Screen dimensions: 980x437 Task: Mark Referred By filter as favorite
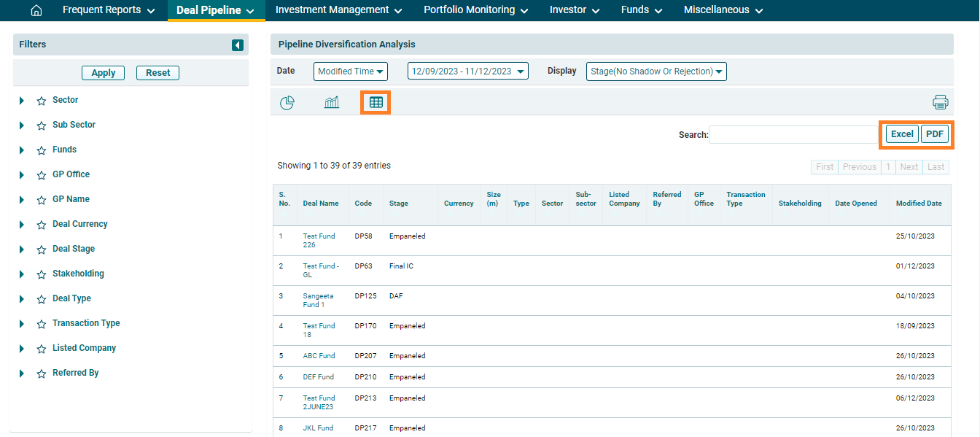click(42, 374)
